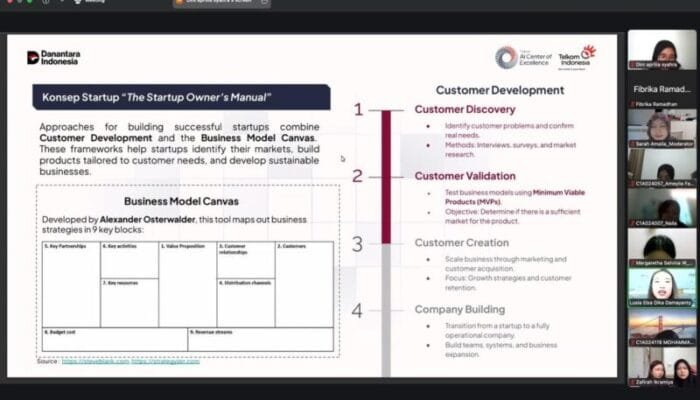This screenshot has width=700, height=400.
Task: Select the browser tab in the title bar
Action: click(x=221, y=5)
